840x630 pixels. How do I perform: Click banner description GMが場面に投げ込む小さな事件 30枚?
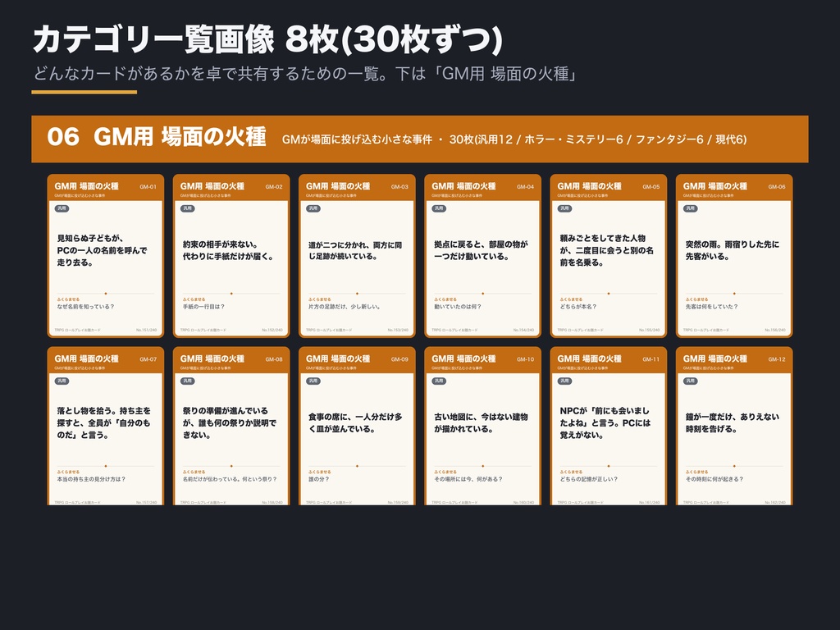pyautogui.click(x=514, y=139)
